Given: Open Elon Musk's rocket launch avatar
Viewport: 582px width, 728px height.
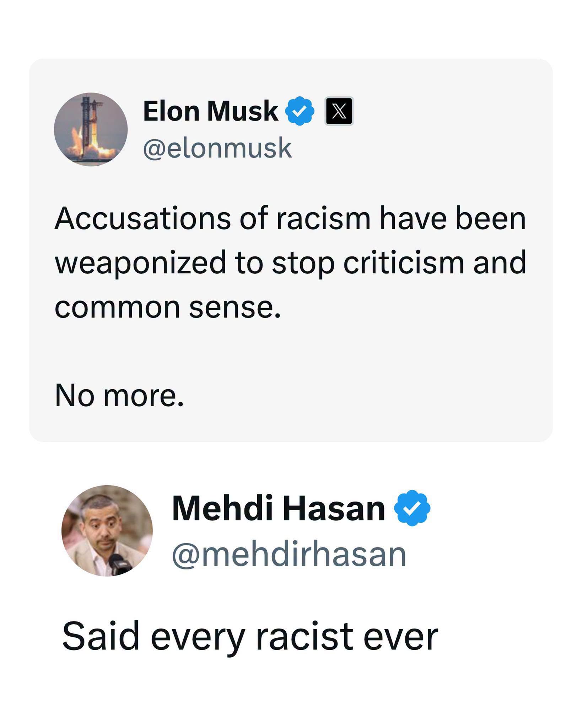Looking at the screenshot, I should point(91,129).
